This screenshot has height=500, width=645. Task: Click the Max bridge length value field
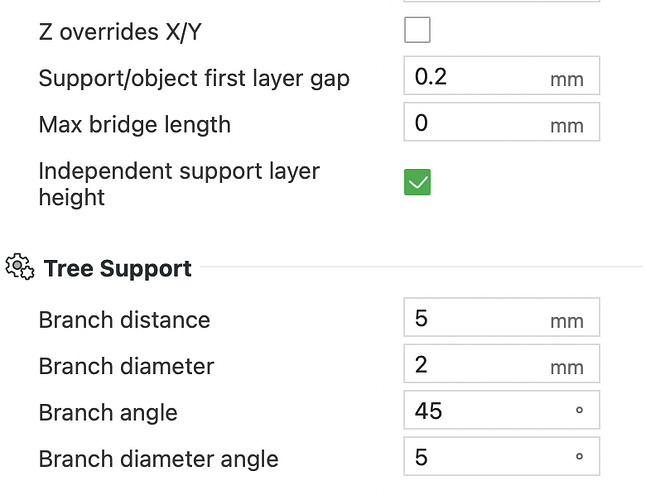pyautogui.click(x=501, y=122)
